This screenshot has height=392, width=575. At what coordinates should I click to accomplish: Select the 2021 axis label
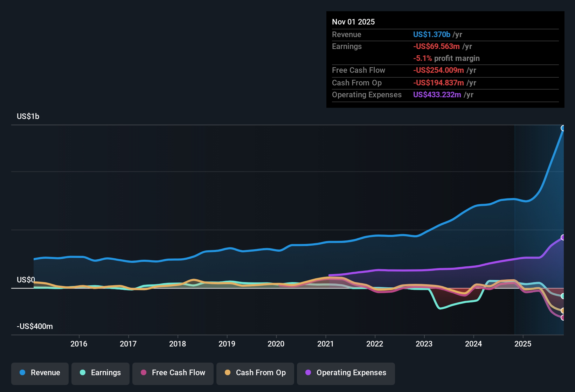326,344
